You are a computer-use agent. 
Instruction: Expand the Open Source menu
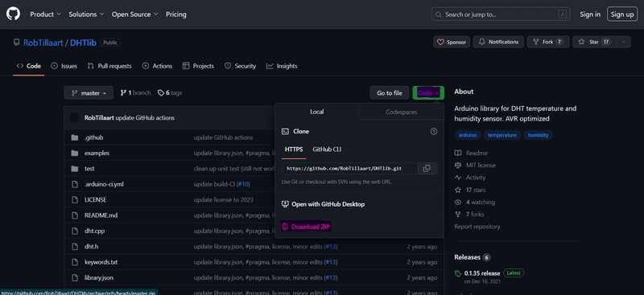135,14
